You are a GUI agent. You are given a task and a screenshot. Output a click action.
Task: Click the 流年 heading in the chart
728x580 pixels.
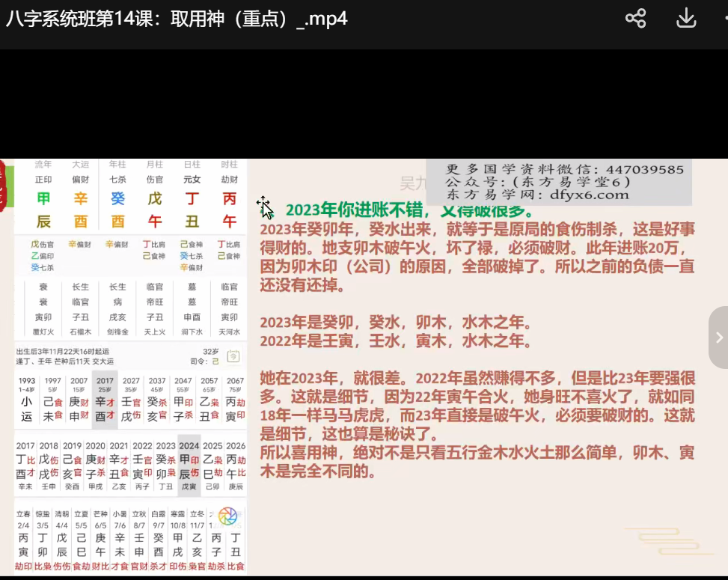click(43, 165)
